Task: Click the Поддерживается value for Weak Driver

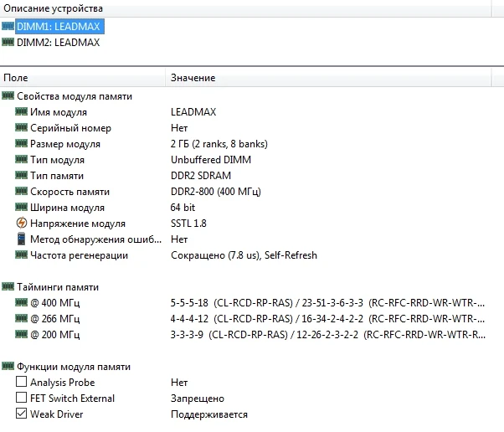Action: tap(209, 414)
